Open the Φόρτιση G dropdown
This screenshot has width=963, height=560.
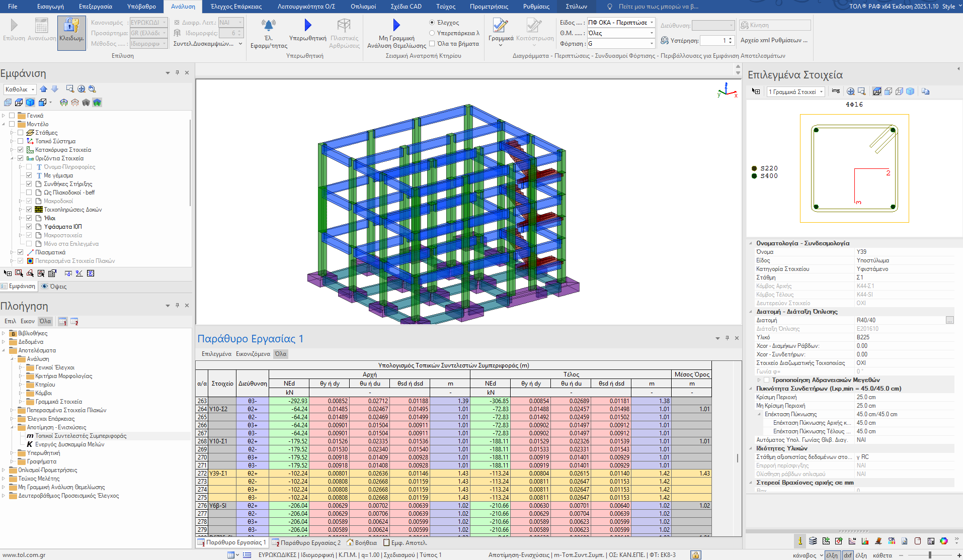pos(652,44)
